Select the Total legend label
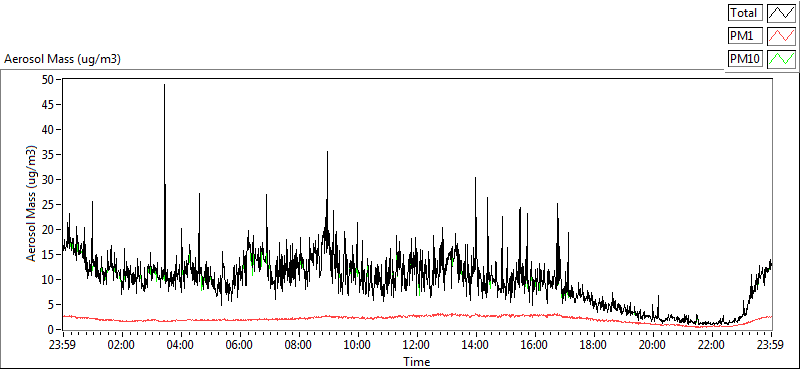 coord(745,12)
